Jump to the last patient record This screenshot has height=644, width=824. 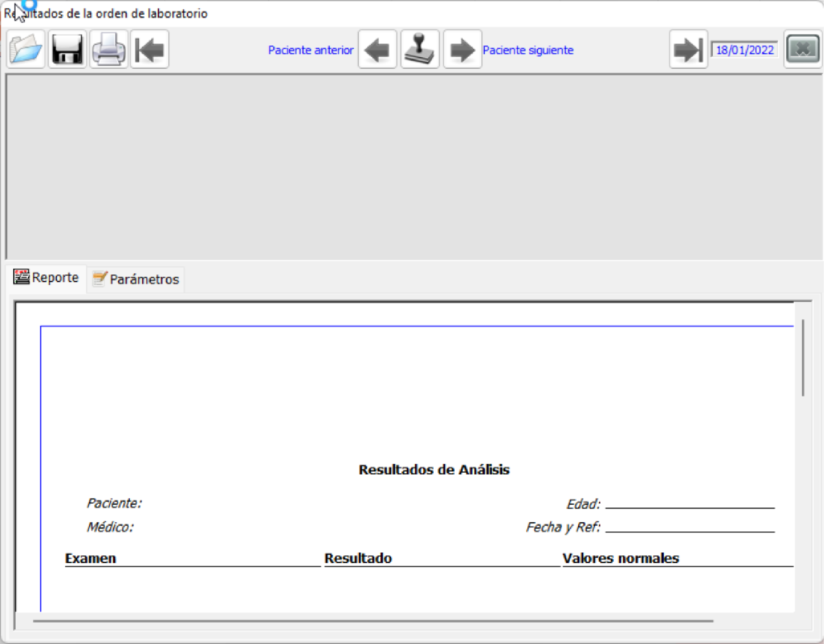(x=688, y=49)
